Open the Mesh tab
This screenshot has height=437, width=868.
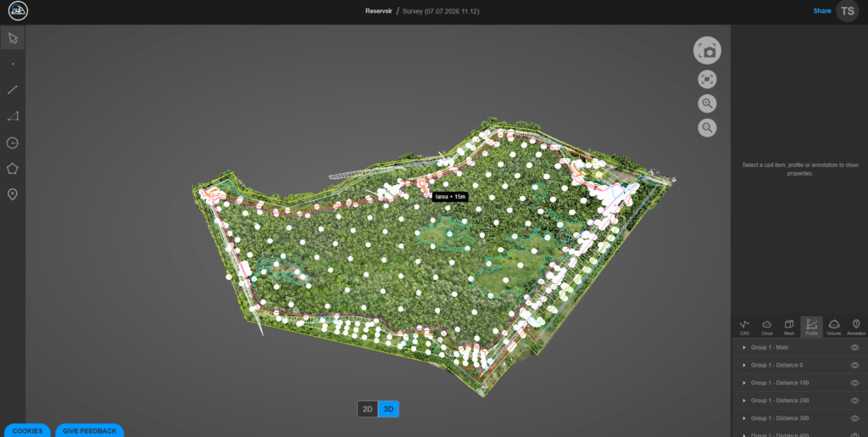(789, 328)
